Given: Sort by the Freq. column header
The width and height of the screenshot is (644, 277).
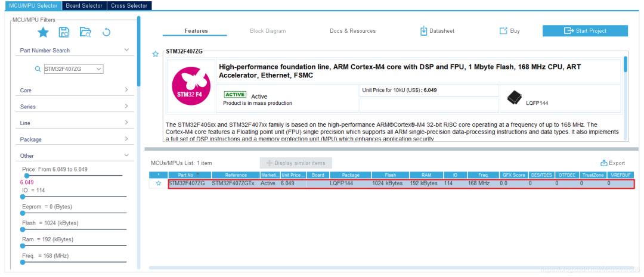Looking at the screenshot, I should (484, 175).
